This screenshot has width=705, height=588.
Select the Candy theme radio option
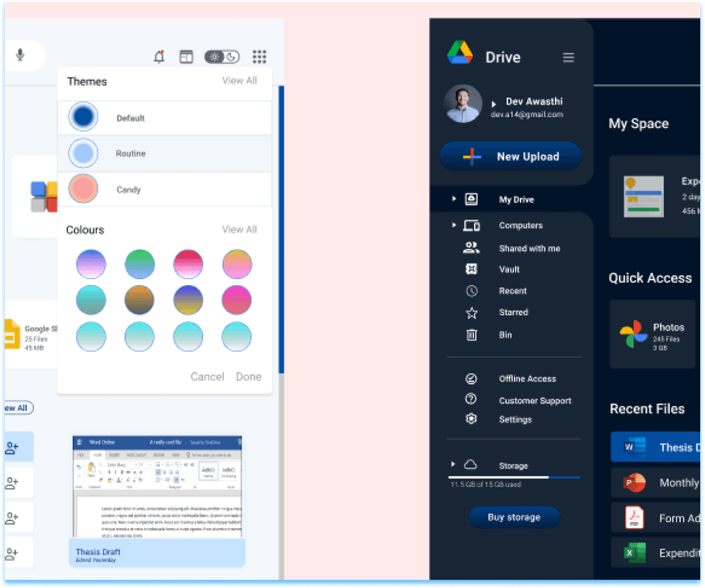tap(83, 189)
